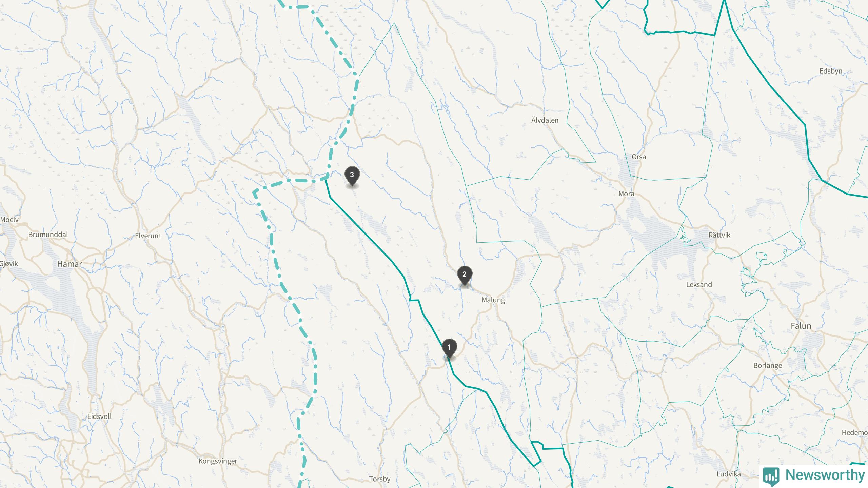Click the Mora town label

pyautogui.click(x=626, y=194)
